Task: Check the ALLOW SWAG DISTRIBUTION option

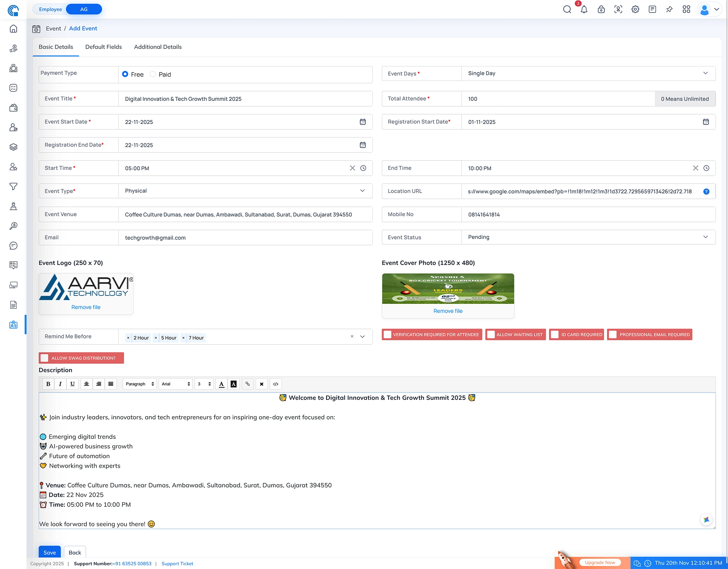Action: [44, 358]
